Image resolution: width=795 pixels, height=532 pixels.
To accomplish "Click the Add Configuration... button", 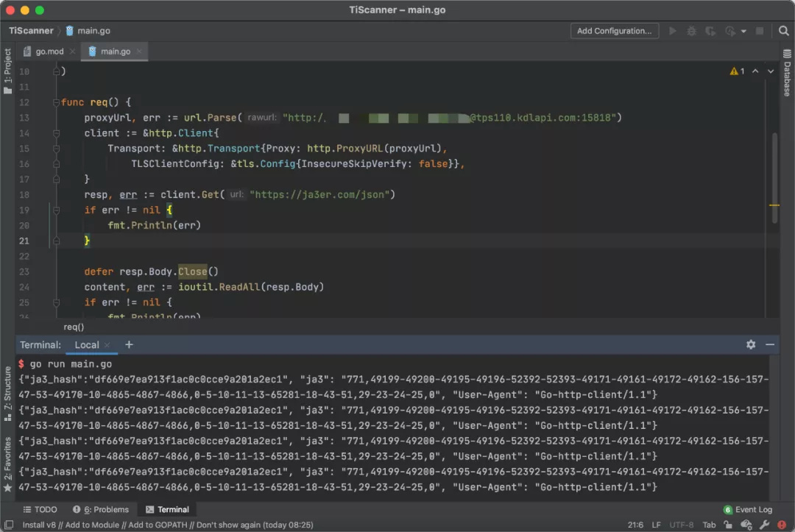I will [x=614, y=31].
